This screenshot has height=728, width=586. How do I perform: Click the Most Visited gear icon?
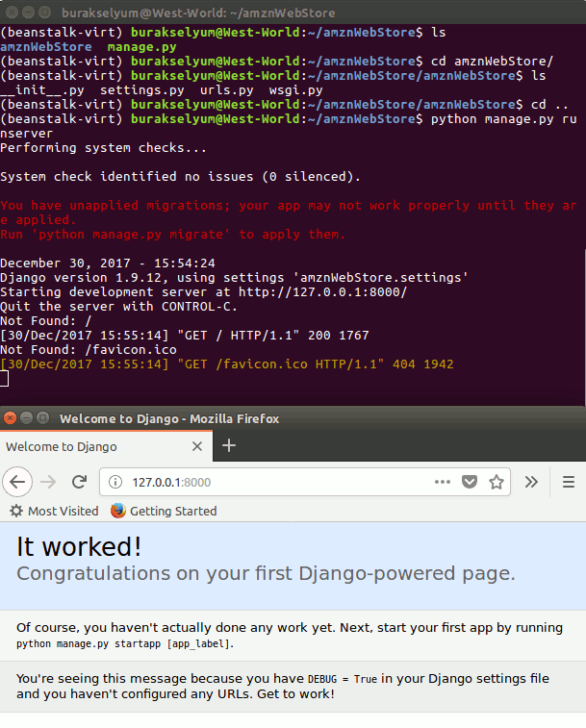pos(15,511)
